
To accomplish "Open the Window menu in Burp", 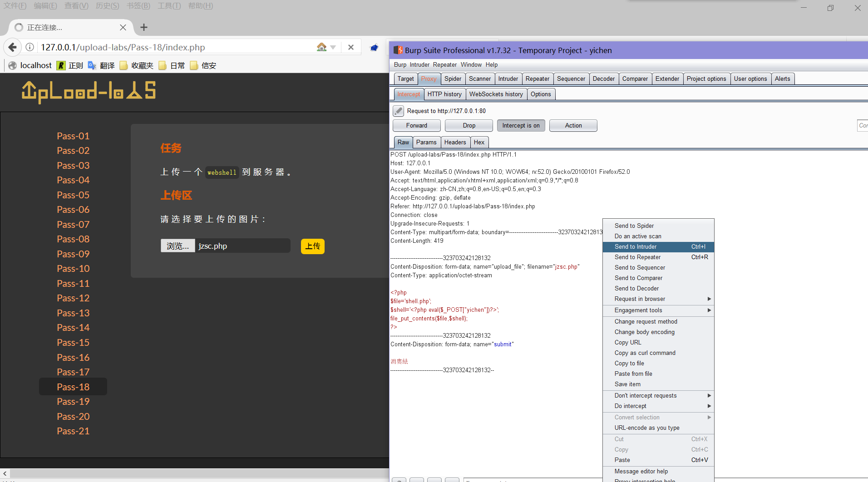I will pos(471,64).
